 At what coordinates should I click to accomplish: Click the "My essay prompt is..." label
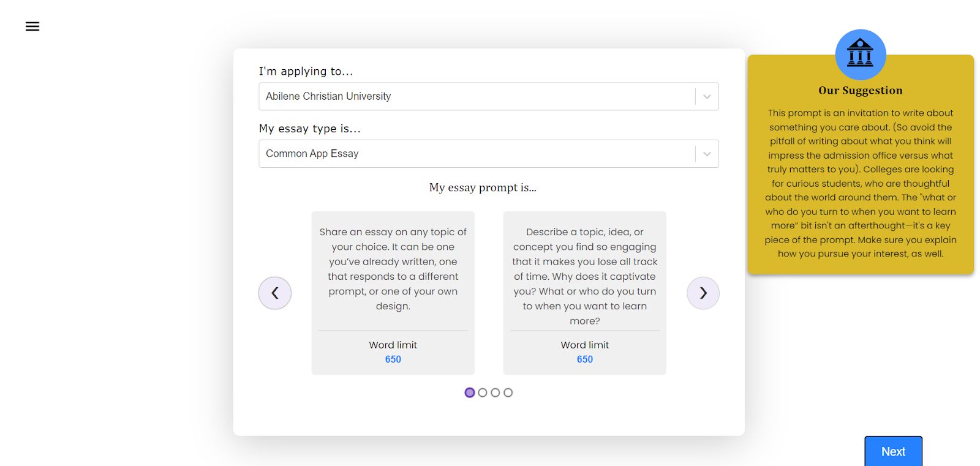(483, 187)
